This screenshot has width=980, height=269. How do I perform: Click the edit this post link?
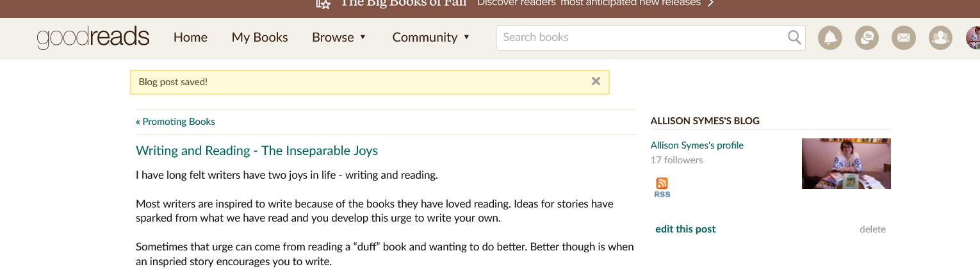(x=685, y=229)
